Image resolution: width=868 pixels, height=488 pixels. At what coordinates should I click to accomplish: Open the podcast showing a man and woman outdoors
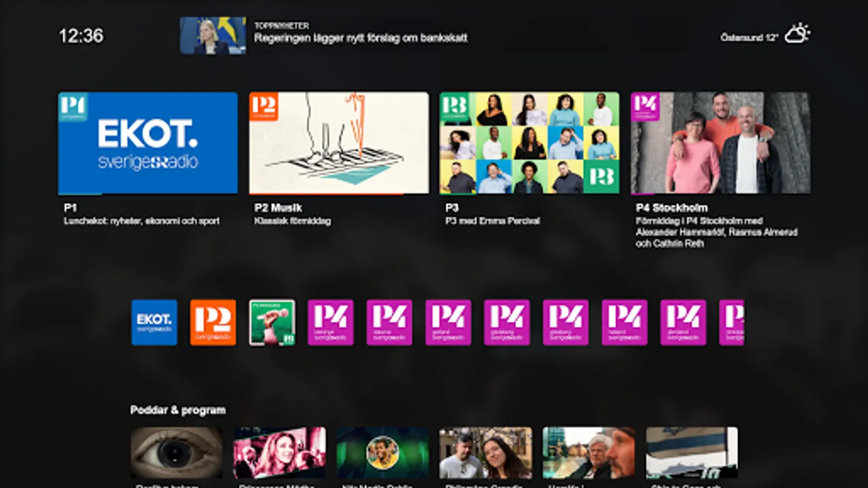pos(486,453)
